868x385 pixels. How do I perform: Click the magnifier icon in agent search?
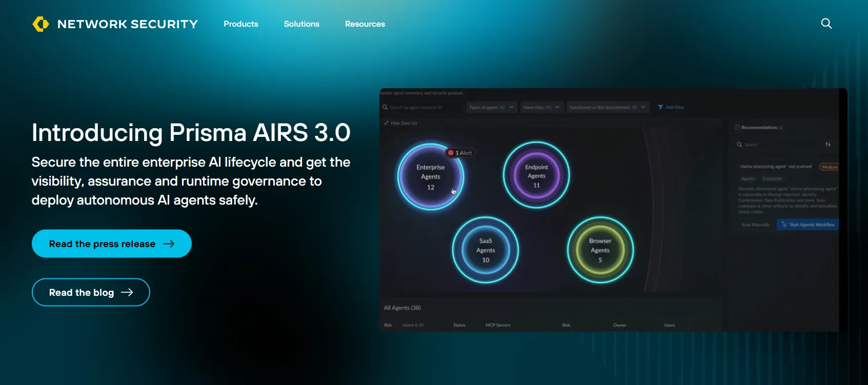point(385,107)
